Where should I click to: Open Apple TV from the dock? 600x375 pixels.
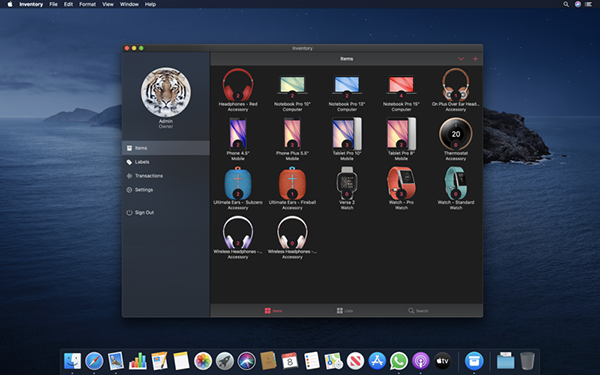point(442,361)
